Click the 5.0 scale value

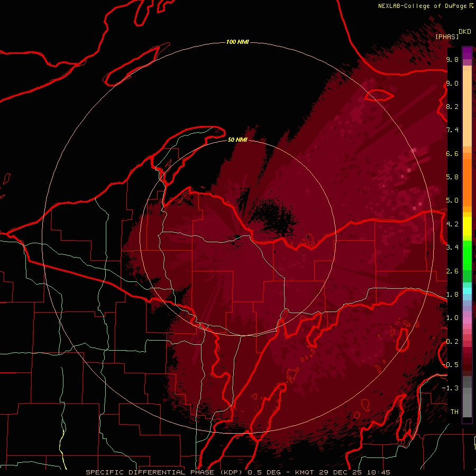click(x=452, y=200)
